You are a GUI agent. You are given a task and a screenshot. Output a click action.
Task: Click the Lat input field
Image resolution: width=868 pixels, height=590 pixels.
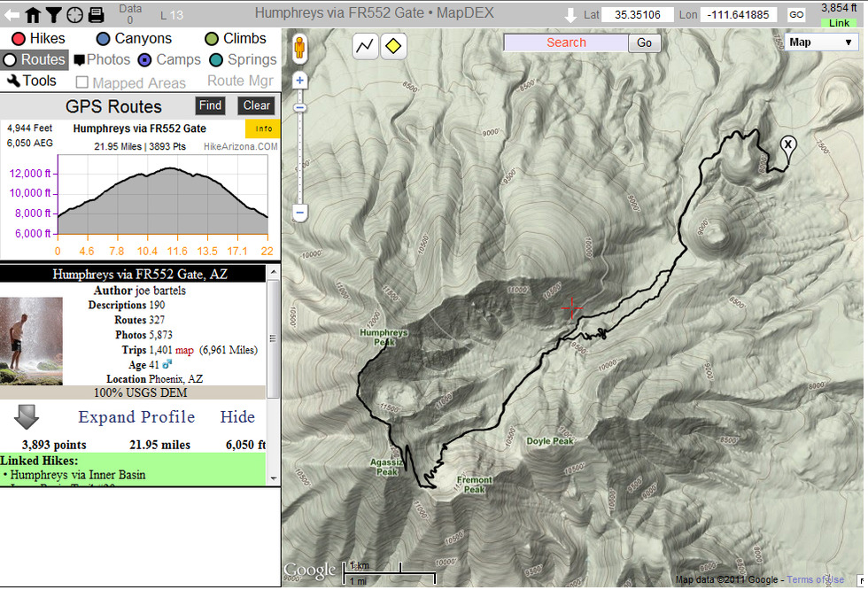tap(638, 15)
